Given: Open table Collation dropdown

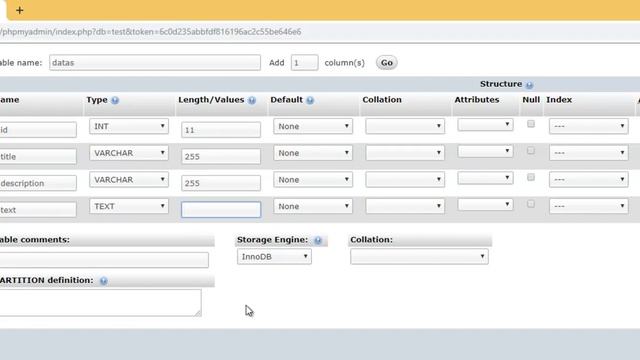Looking at the screenshot, I should 419,257.
